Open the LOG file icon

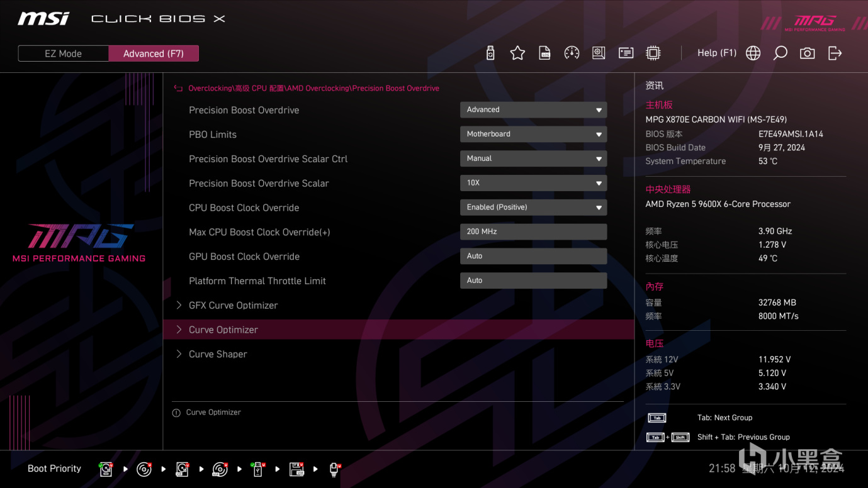point(545,53)
